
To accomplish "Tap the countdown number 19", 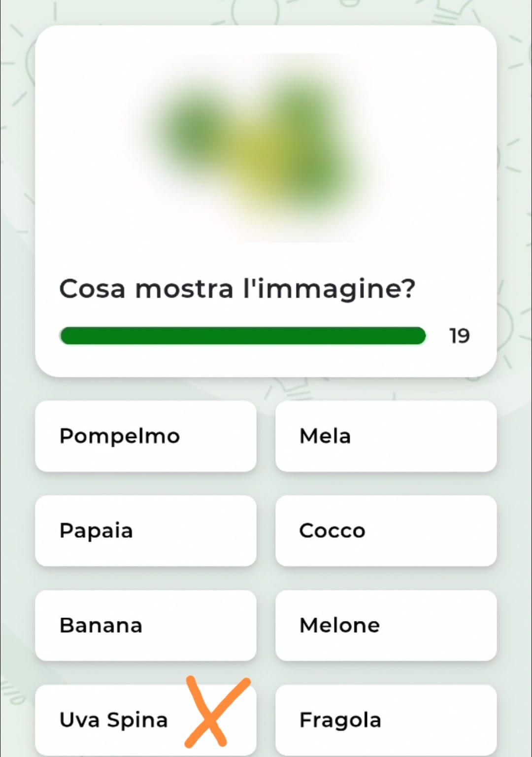I will tap(459, 336).
